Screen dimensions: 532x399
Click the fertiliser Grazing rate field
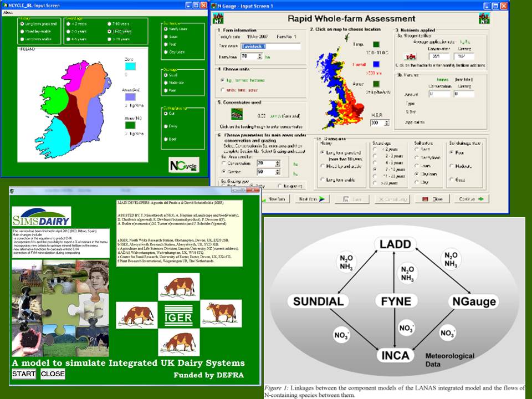tap(464, 57)
